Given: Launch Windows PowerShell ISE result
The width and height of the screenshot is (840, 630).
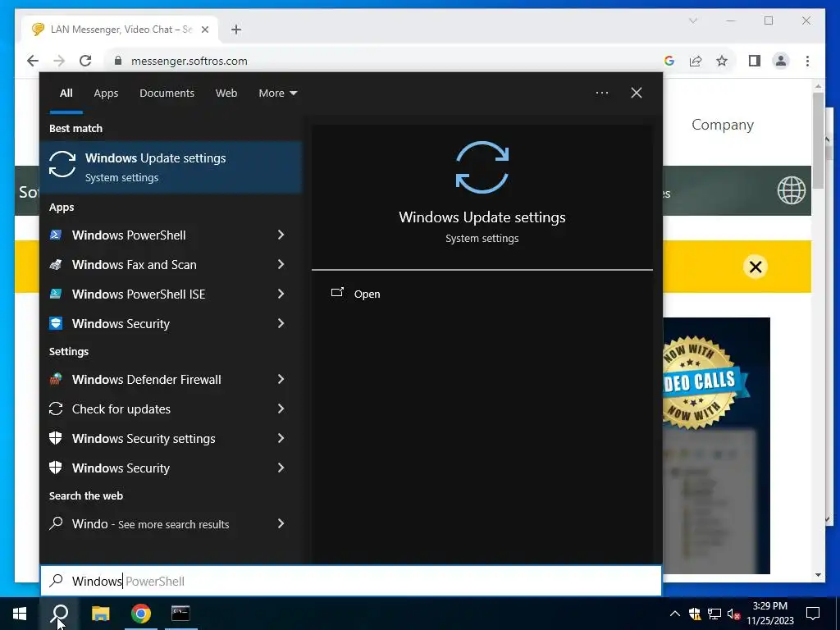Looking at the screenshot, I should pyautogui.click(x=138, y=294).
